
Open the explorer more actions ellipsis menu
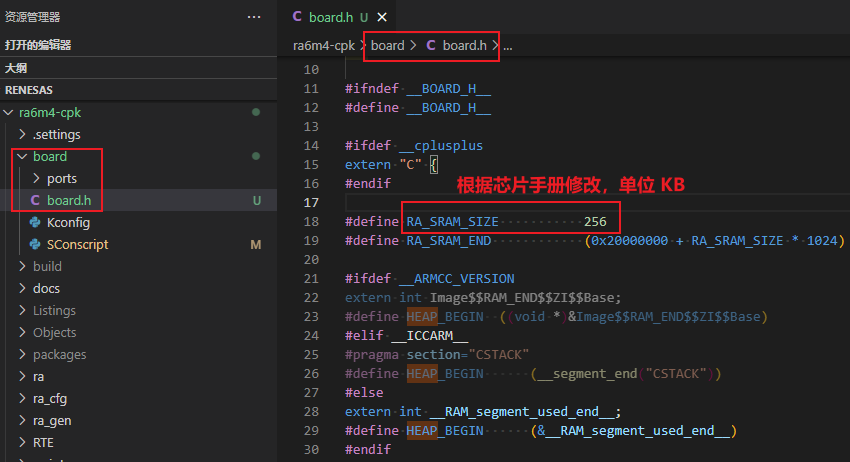pos(254,17)
